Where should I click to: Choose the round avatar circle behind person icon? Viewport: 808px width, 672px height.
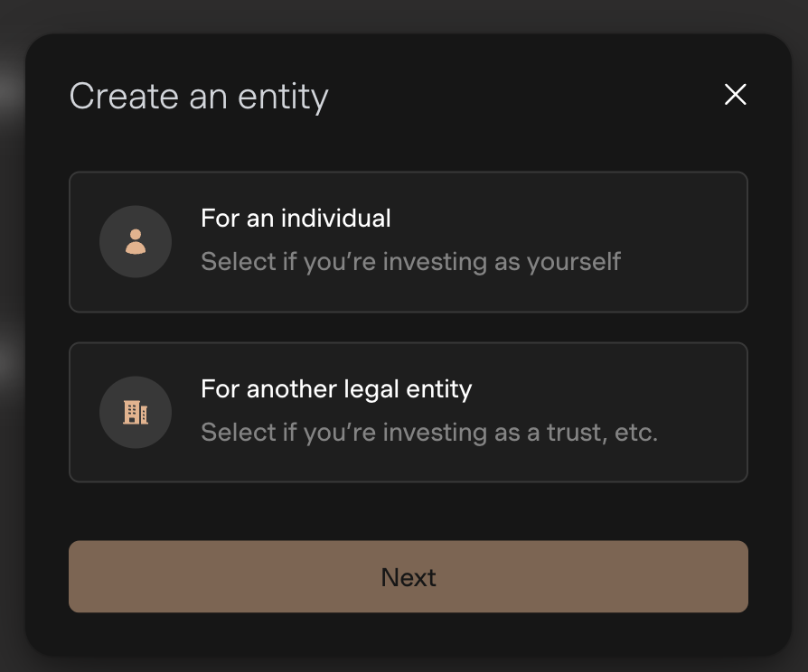[113, 226]
